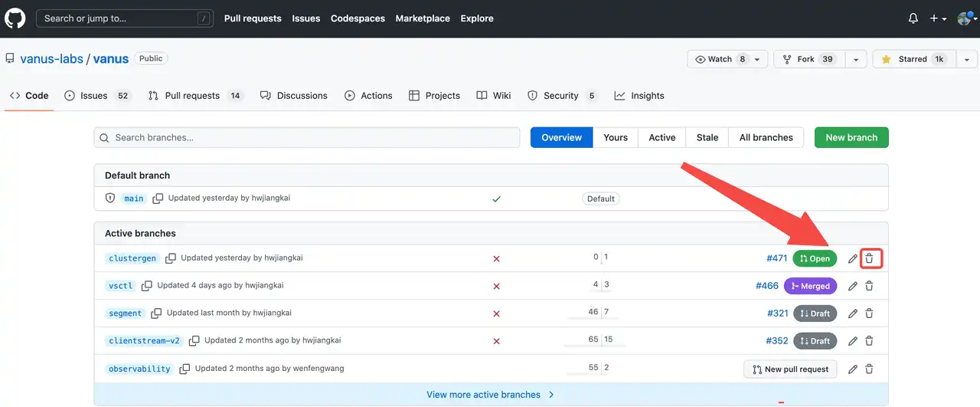Open the vanus-labs organization link

(x=51, y=59)
